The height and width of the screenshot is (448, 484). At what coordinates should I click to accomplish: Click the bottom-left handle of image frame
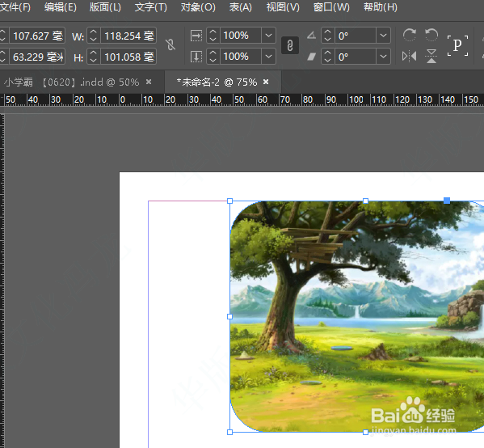(229, 433)
